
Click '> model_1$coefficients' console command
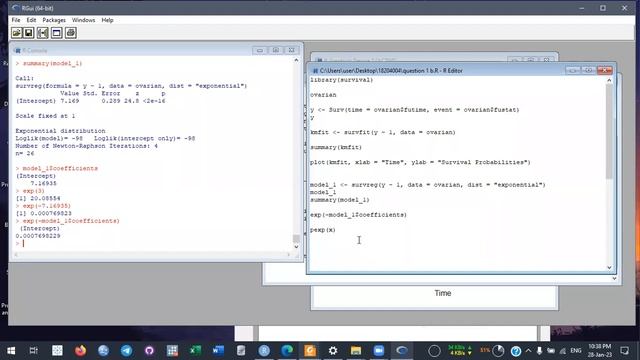57,168
